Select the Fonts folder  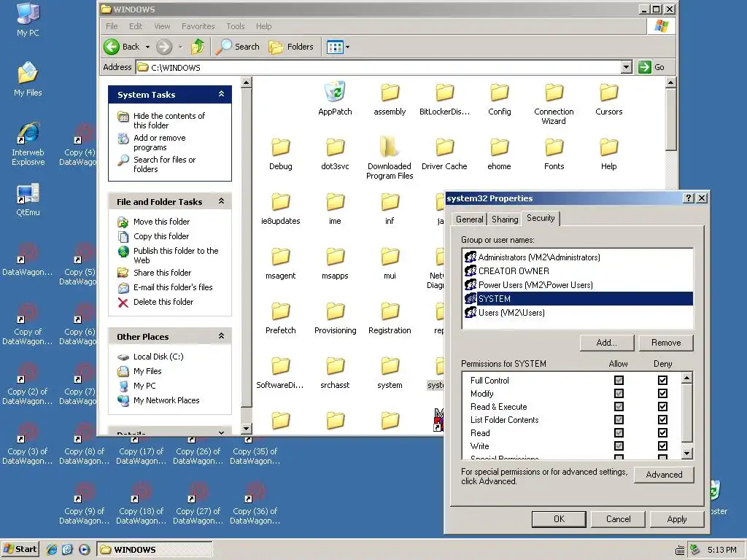click(554, 153)
